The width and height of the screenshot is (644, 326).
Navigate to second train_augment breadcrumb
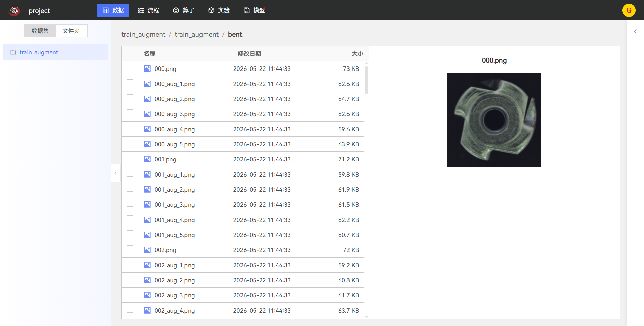click(197, 34)
